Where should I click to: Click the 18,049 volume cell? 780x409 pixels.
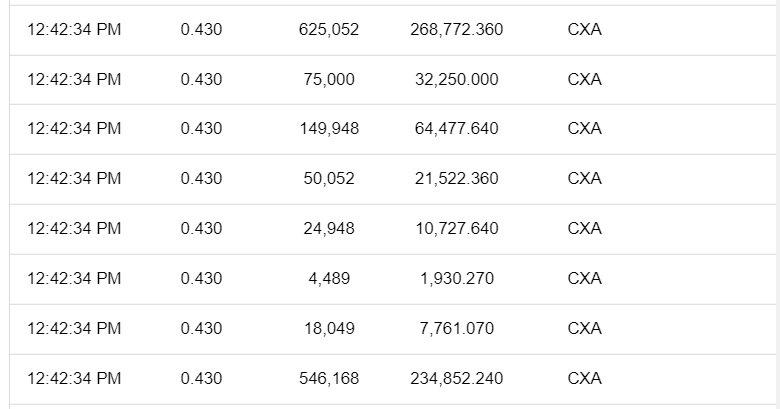(x=329, y=328)
